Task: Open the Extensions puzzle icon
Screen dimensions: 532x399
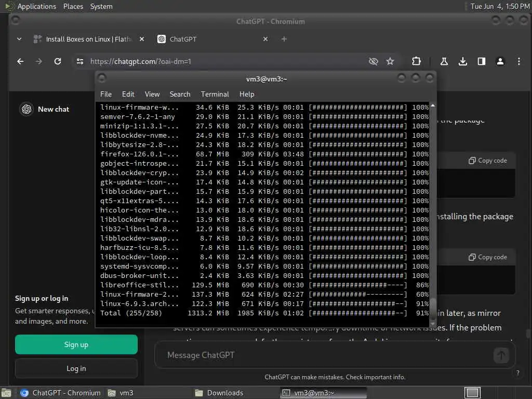Action: pos(416,61)
